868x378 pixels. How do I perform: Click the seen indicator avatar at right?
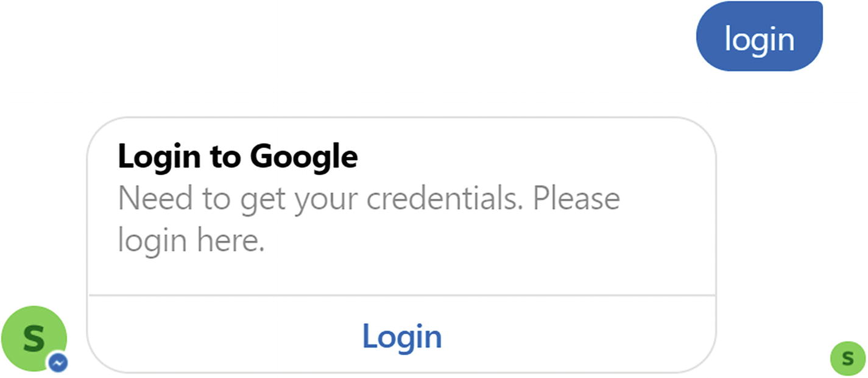(x=847, y=358)
